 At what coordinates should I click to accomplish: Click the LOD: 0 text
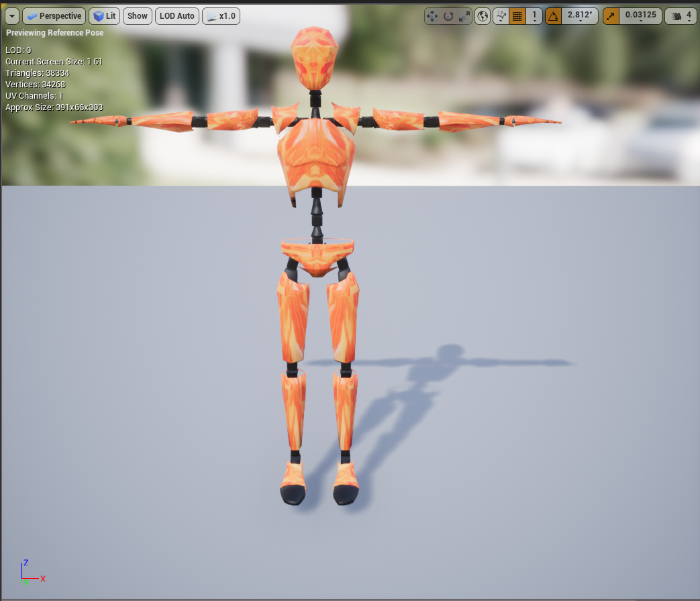click(x=18, y=50)
